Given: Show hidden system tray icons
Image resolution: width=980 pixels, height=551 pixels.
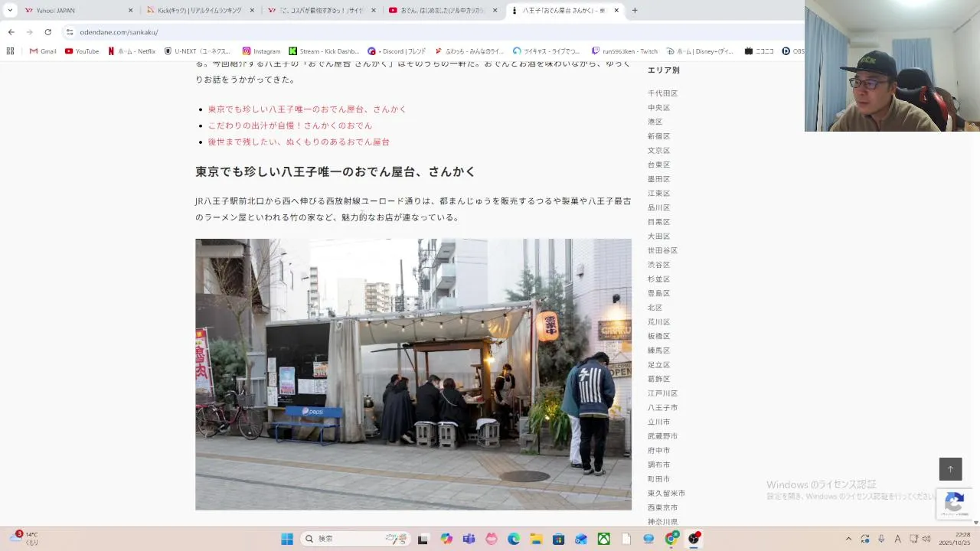Looking at the screenshot, I should pos(848,539).
